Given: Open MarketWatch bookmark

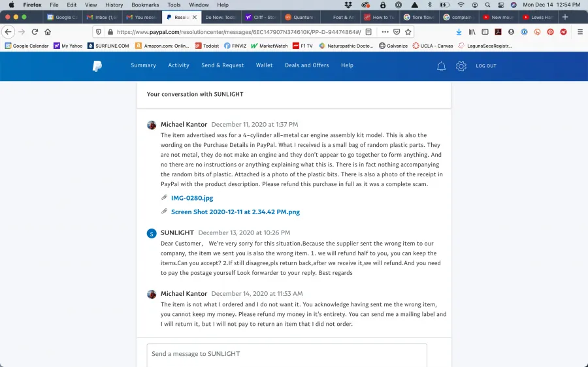Looking at the screenshot, I should (269, 46).
